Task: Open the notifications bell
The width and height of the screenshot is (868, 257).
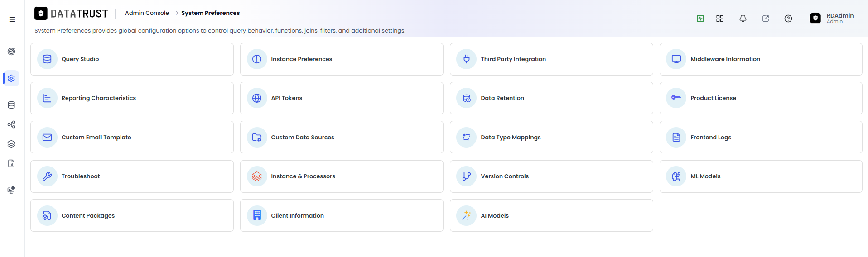Action: pos(743,19)
